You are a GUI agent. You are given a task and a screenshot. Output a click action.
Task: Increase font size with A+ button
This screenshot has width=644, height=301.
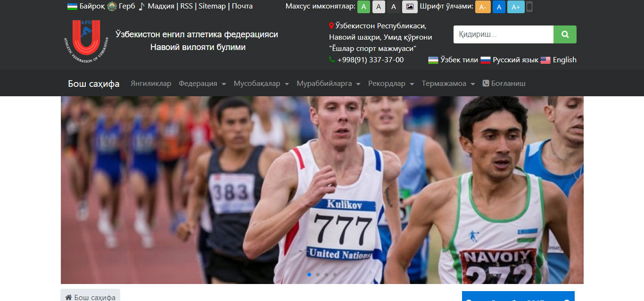click(516, 7)
